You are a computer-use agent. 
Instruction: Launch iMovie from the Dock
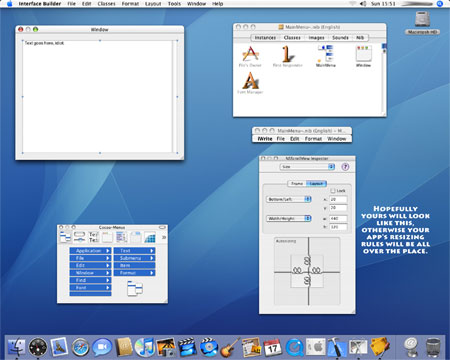click(187, 347)
